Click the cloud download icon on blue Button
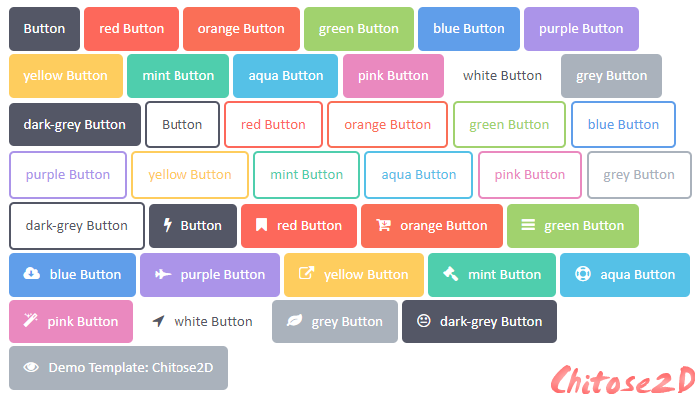This screenshot has width=700, height=400. [31, 273]
